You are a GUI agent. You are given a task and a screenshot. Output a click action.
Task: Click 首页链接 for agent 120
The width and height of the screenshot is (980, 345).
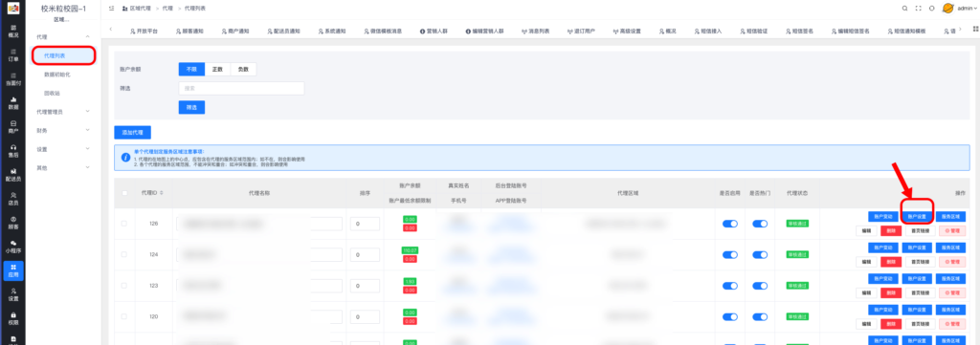click(920, 324)
